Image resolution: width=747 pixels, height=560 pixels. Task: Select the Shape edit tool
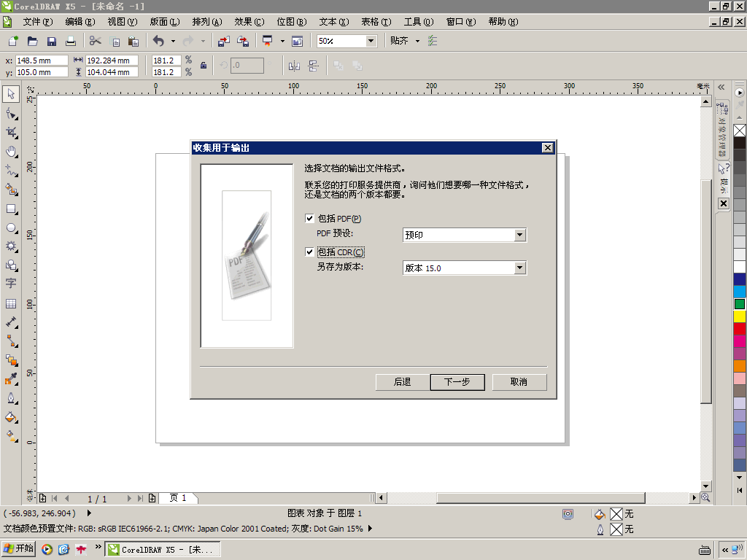[x=11, y=114]
